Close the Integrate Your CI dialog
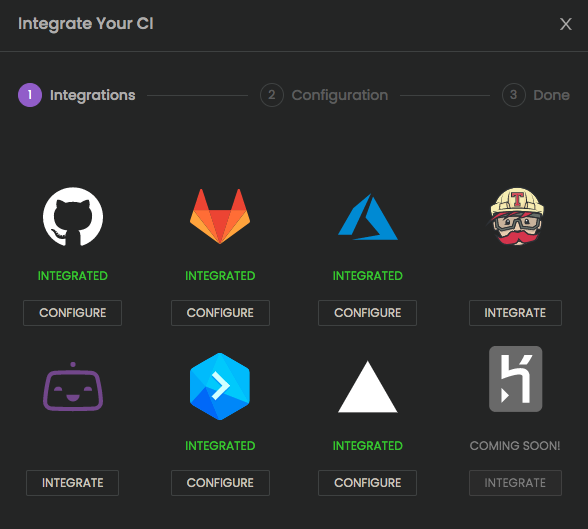Image resolution: width=588 pixels, height=529 pixels. (566, 24)
